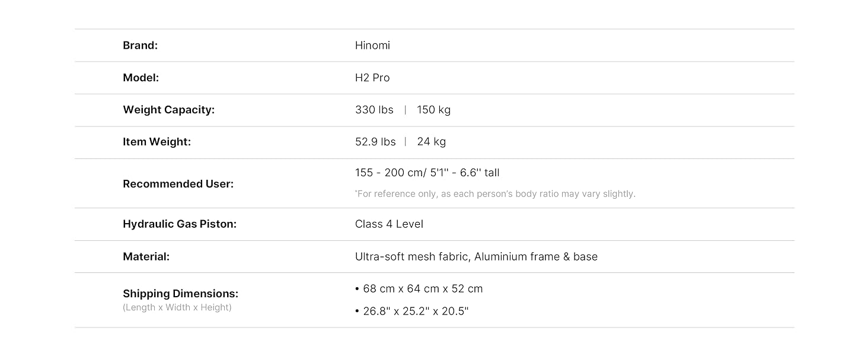
Task: Click the 24 kg item weight
Action: pyautogui.click(x=431, y=142)
